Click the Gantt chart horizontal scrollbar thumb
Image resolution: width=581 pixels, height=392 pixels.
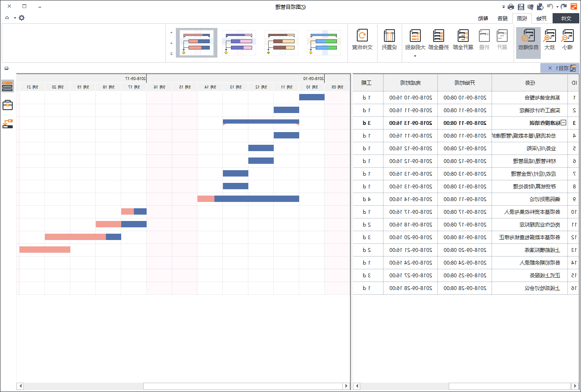coord(243,386)
